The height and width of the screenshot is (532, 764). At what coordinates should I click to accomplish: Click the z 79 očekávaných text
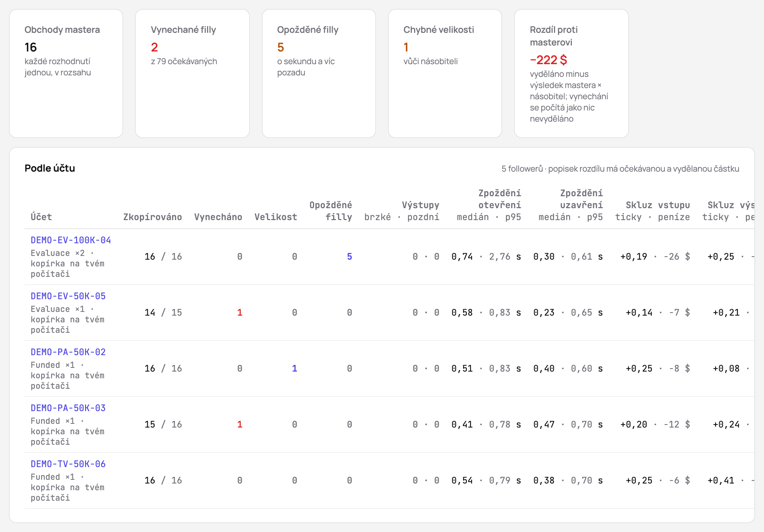184,61
